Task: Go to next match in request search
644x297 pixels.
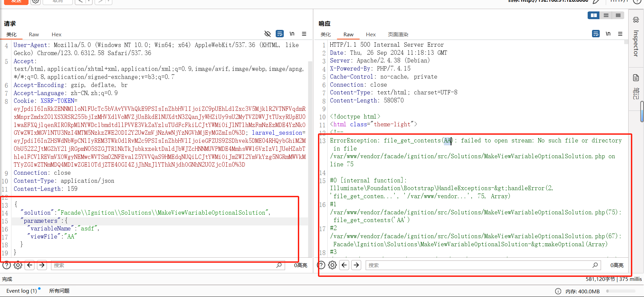Action: [x=42, y=265]
